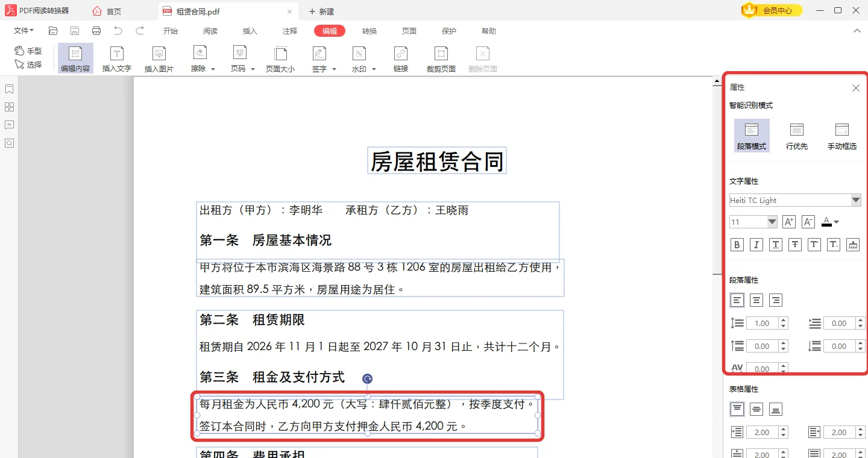
Task: Click the line spacing 1.00 field
Action: coord(763,324)
